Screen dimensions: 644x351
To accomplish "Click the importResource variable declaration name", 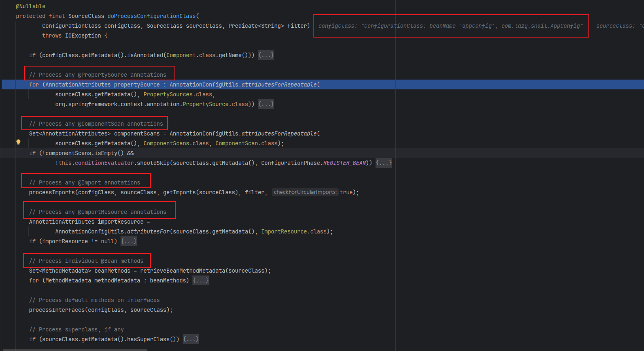I will point(121,222).
